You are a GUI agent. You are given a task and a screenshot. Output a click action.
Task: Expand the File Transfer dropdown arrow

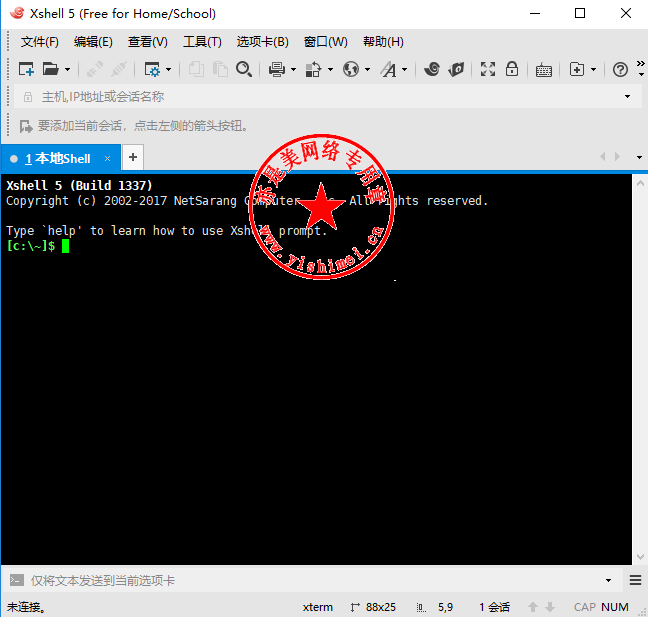330,70
